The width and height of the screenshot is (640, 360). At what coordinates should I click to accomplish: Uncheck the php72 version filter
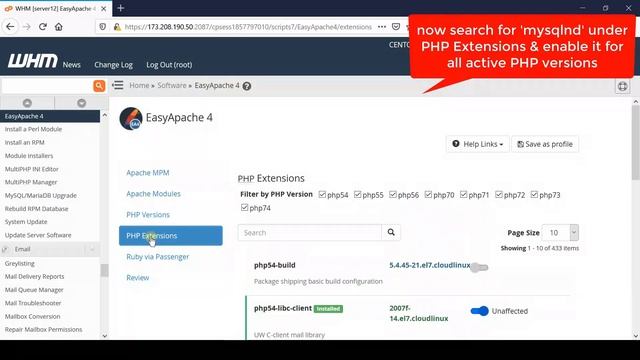[499, 194]
